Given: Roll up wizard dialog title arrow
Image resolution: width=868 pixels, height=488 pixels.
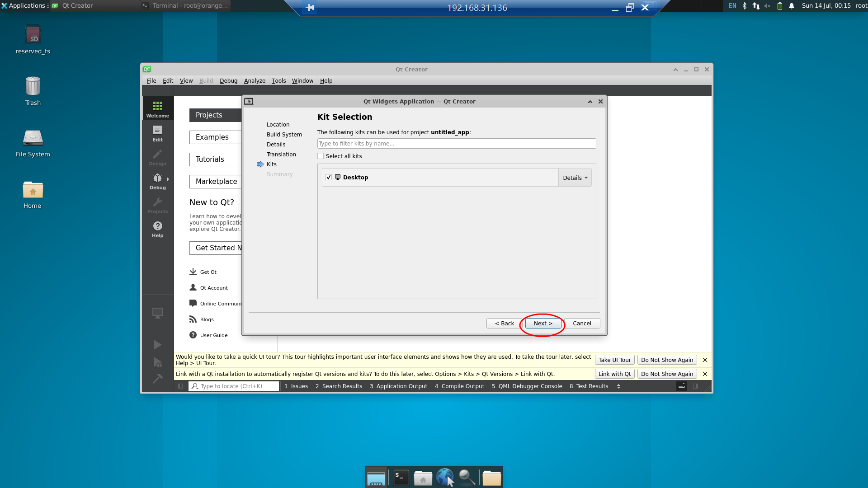Looking at the screenshot, I should (590, 102).
